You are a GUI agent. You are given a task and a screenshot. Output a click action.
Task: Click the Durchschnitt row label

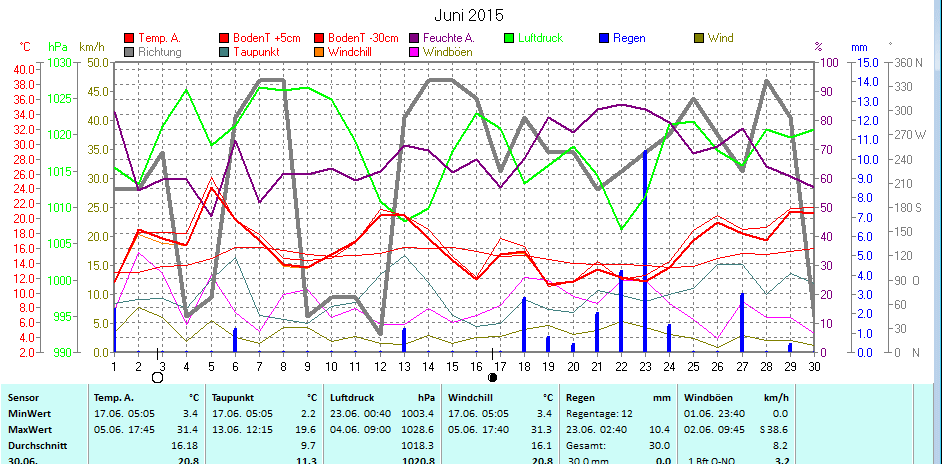37,446
